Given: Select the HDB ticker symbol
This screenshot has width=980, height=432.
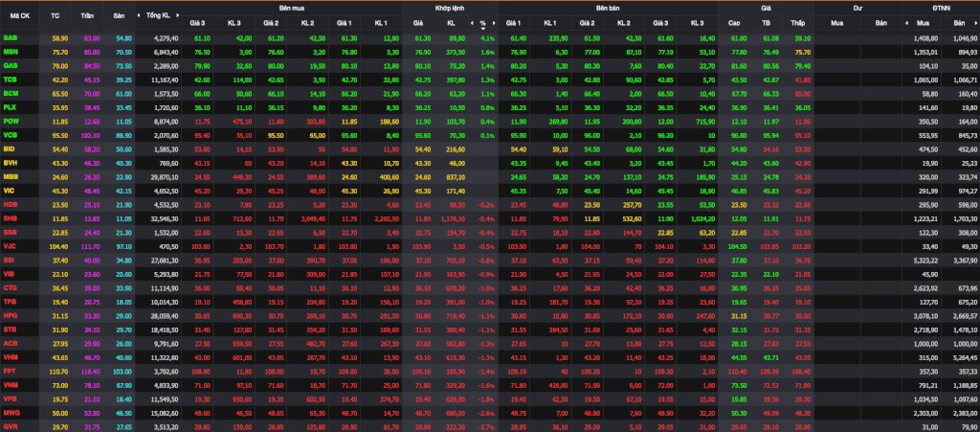Looking at the screenshot, I should pyautogui.click(x=10, y=204).
